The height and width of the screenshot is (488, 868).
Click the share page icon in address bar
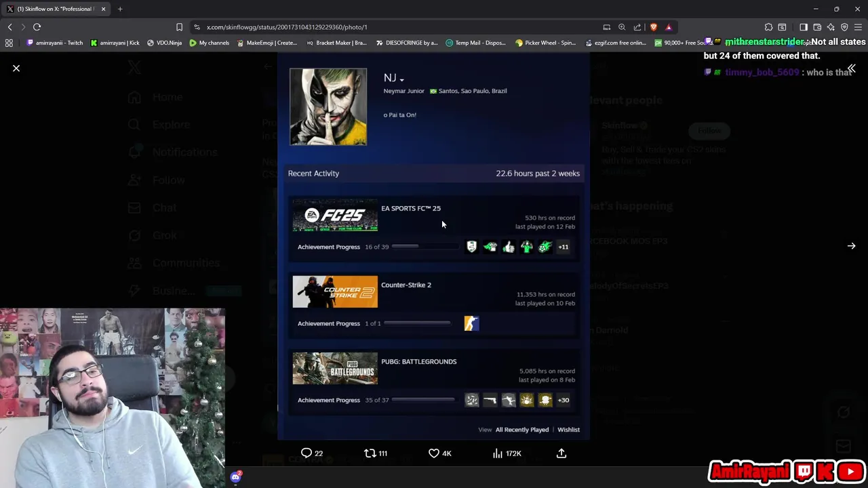637,27
